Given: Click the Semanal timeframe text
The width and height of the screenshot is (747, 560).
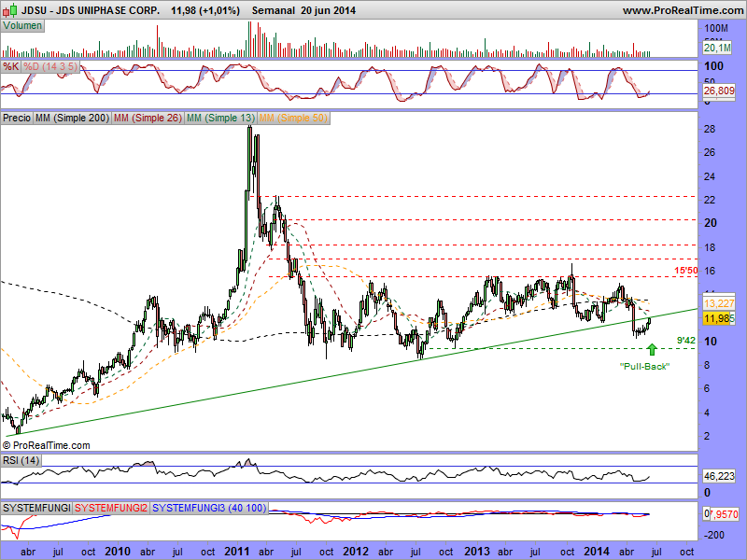Looking at the screenshot, I should point(273,10).
